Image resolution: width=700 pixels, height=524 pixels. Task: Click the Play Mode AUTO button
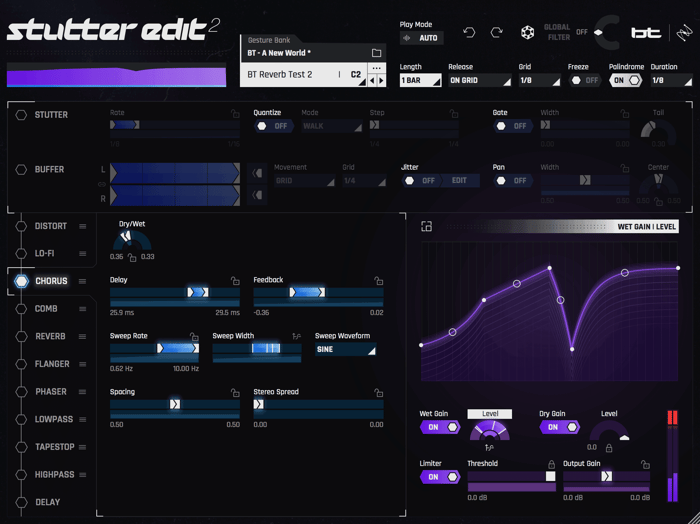pyautogui.click(x=422, y=38)
